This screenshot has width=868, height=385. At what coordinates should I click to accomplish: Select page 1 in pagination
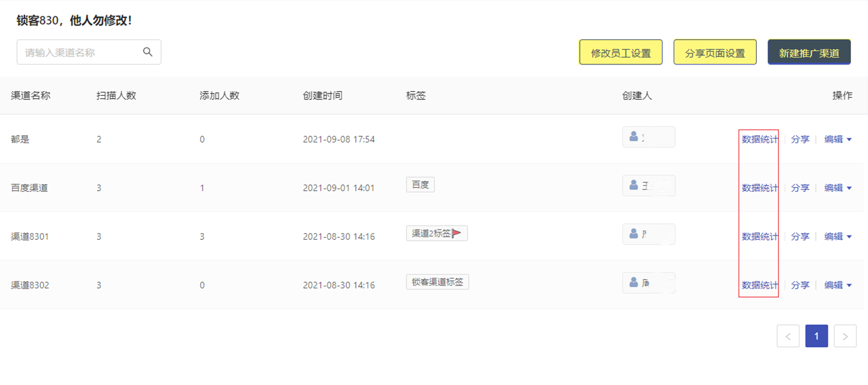coord(817,336)
